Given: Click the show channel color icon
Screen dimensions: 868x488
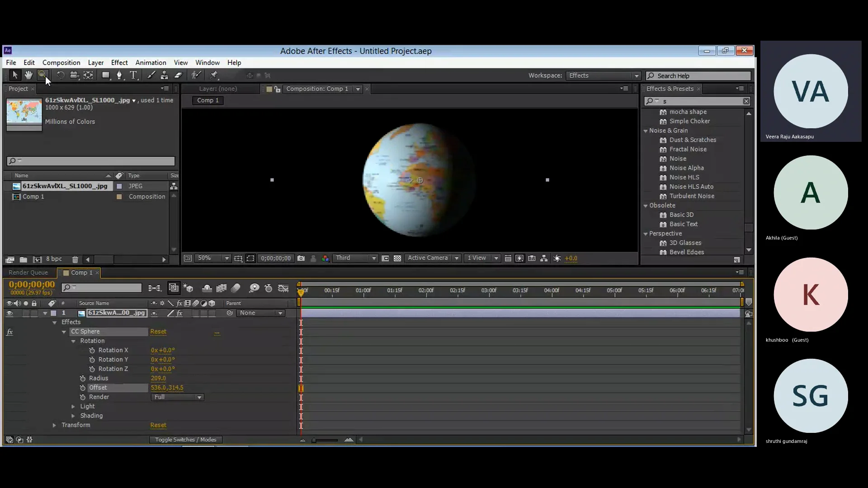Looking at the screenshot, I should 325,258.
